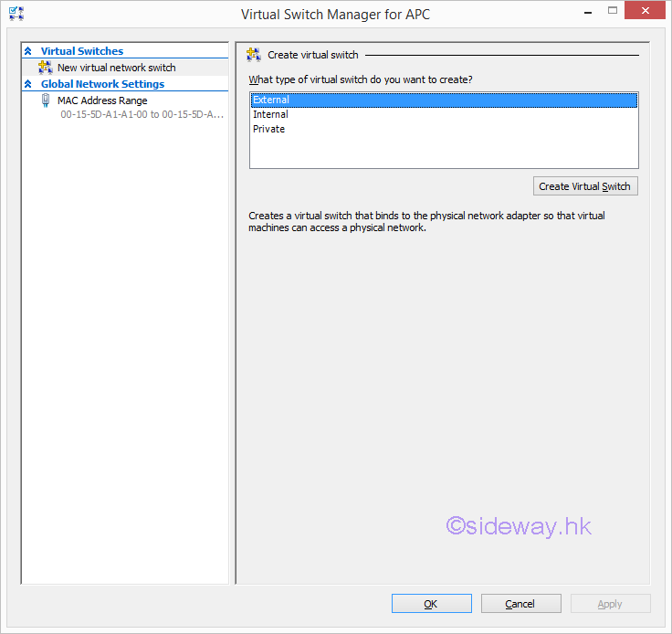The height and width of the screenshot is (634, 672).
Task: Click the Global Network Settings heading
Action: click(102, 84)
